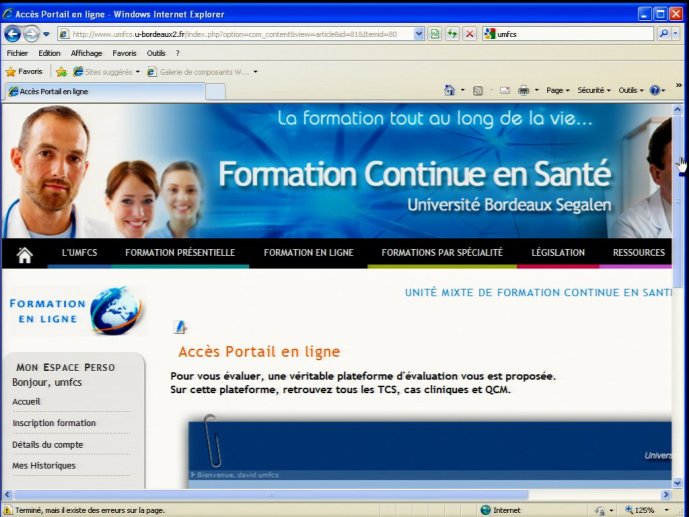Expand the address bar history dropdown
The height and width of the screenshot is (517, 689).
coord(419,34)
